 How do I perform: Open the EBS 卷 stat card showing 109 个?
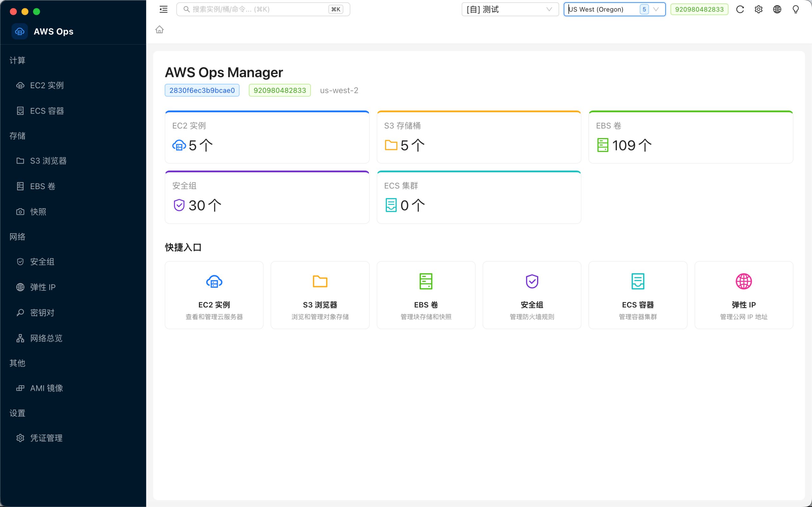point(691,137)
